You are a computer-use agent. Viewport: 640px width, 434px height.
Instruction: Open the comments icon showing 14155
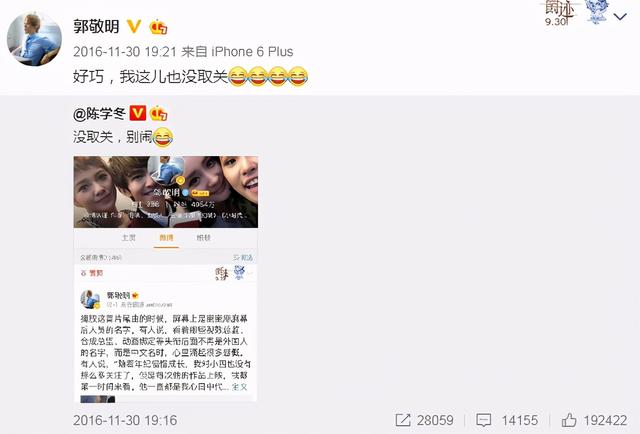click(x=484, y=420)
